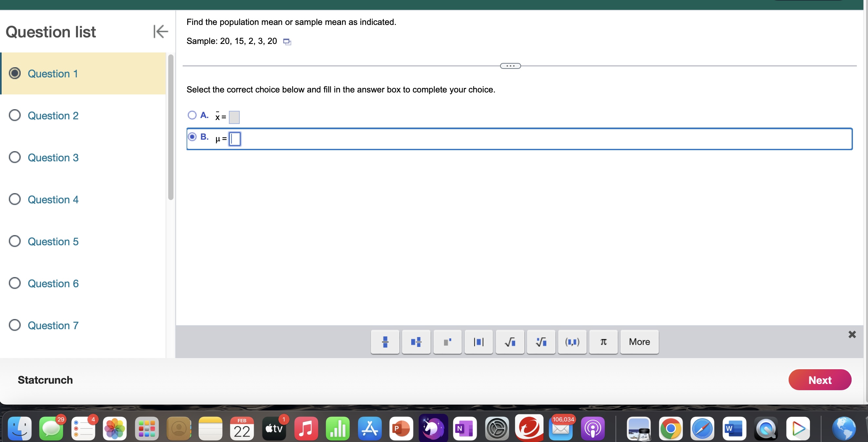Image resolution: width=868 pixels, height=442 pixels.
Task: Click inside the answer box for choice B
Action: [x=234, y=139]
